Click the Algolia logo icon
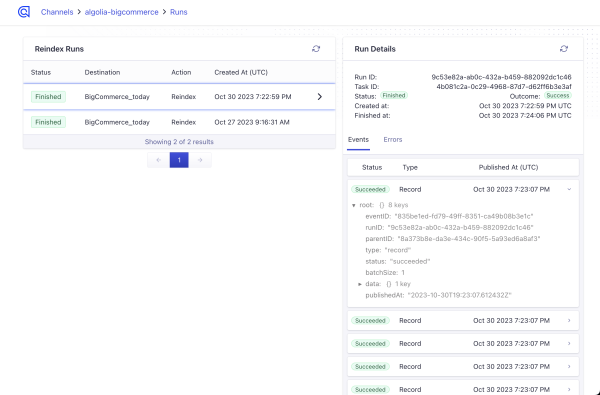Screen dimensions: 600x395 pyautogui.click(x=24, y=12)
